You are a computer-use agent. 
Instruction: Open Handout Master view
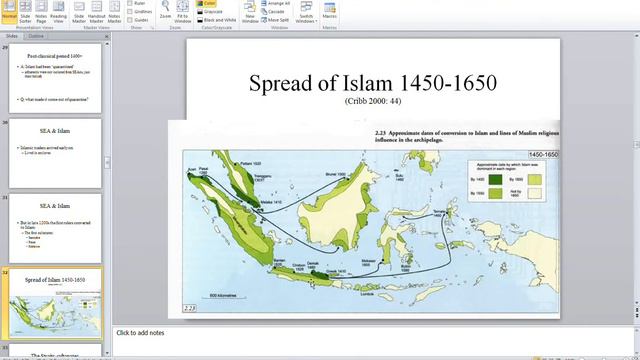(x=97, y=11)
